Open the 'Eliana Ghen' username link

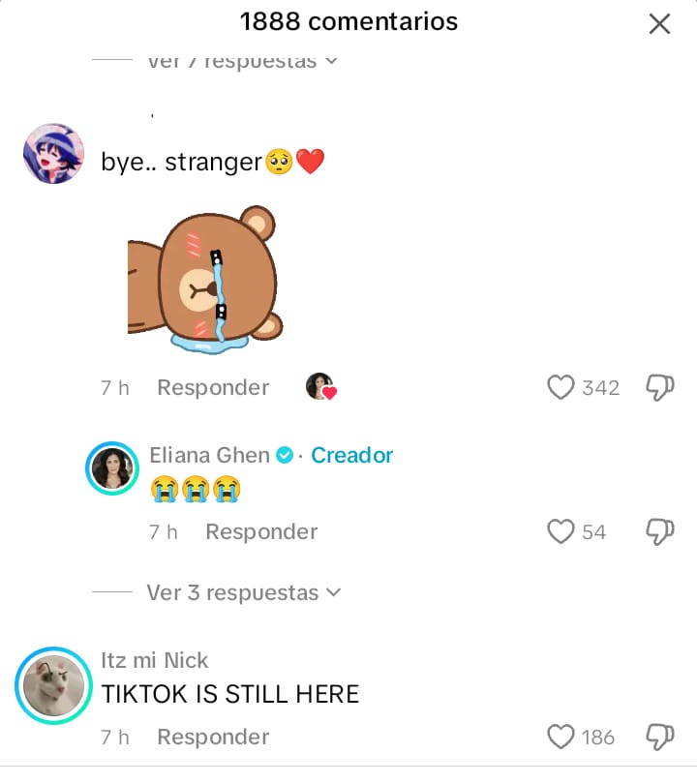point(209,455)
